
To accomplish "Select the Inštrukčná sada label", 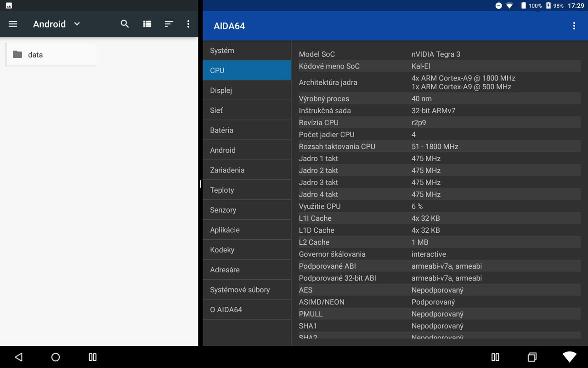I will point(325,110).
